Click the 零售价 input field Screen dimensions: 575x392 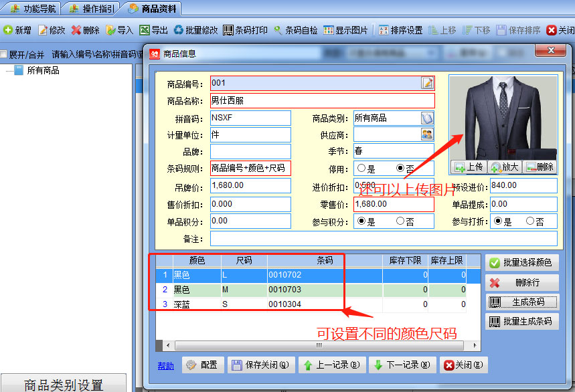394,204
